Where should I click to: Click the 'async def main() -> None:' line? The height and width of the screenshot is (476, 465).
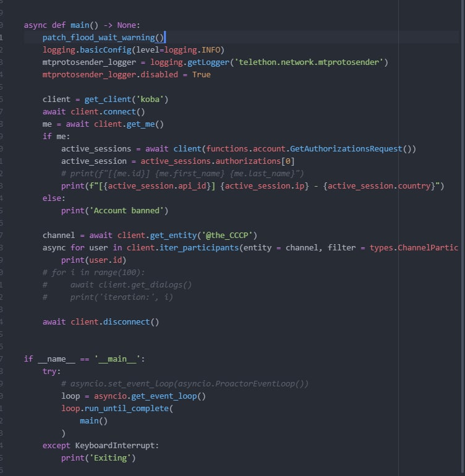pyautogui.click(x=82, y=25)
